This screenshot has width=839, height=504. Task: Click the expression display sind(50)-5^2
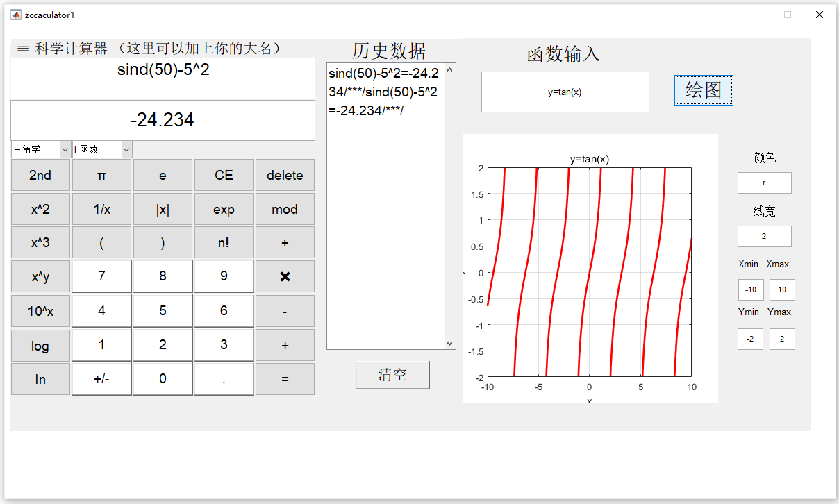click(163, 78)
